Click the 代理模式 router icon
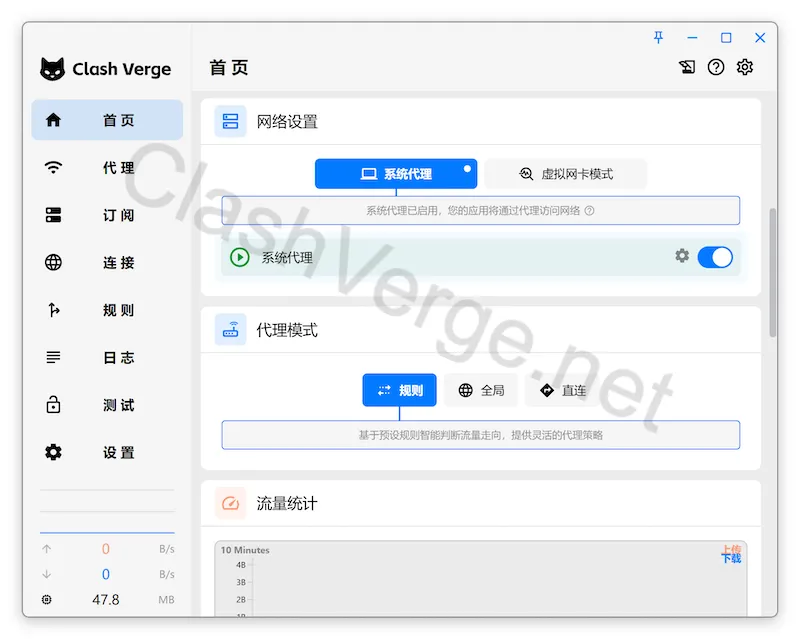The height and width of the screenshot is (639, 800). (230, 330)
